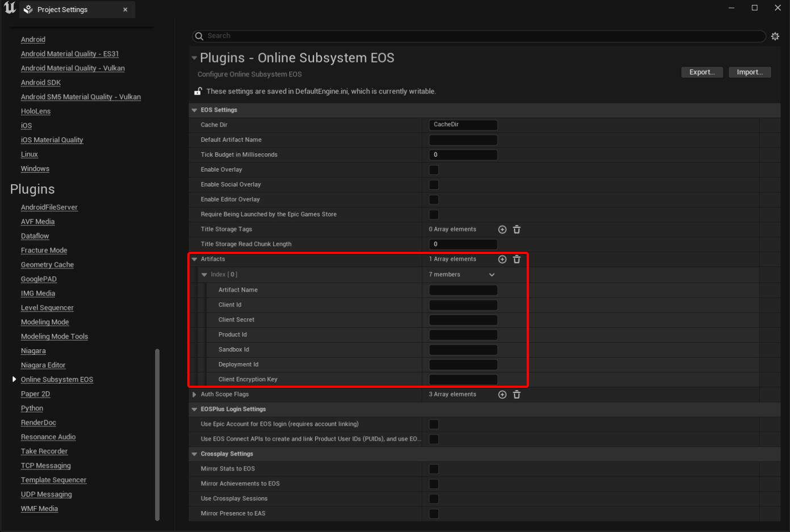Click the Export button
790x532 pixels.
(701, 72)
